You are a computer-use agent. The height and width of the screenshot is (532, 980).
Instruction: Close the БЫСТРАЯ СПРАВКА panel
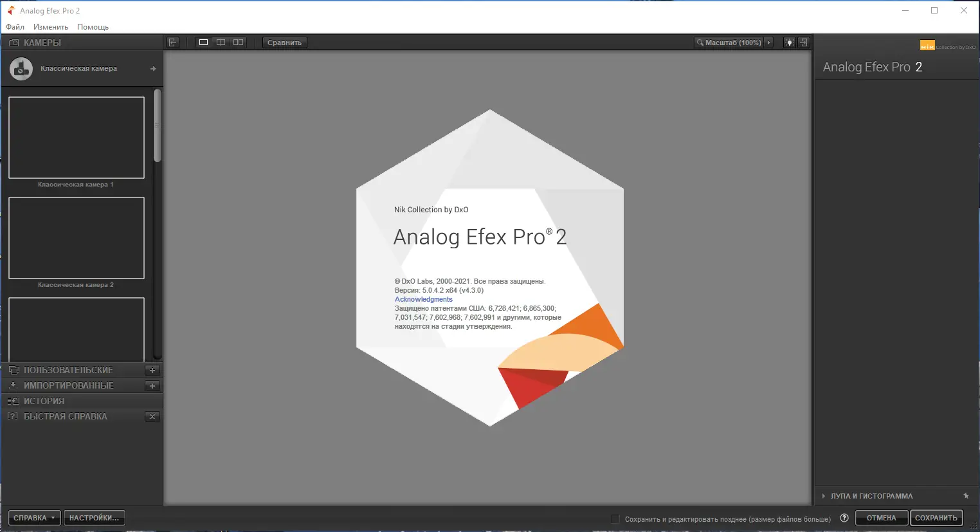[152, 416]
